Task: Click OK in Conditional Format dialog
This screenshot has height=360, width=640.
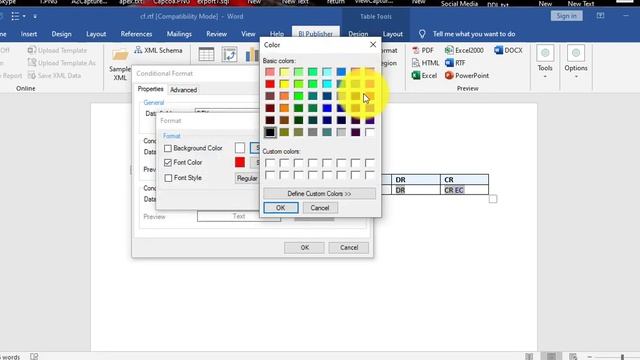Action: point(304,247)
